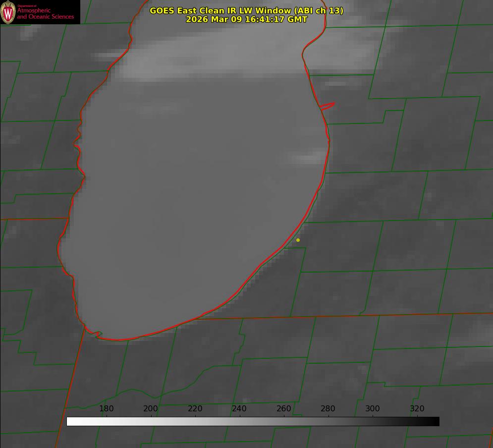Viewport: 493px width, 448px height.
Task: Click the small bright cloud patch near east shore
Action: click(307, 158)
